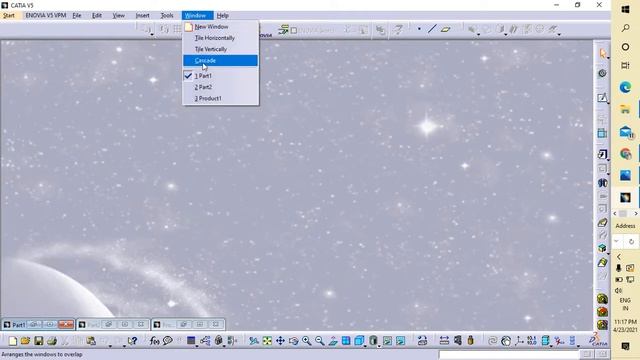The width and height of the screenshot is (640, 360).
Task: Select the Rotate view icon
Action: [293, 341]
